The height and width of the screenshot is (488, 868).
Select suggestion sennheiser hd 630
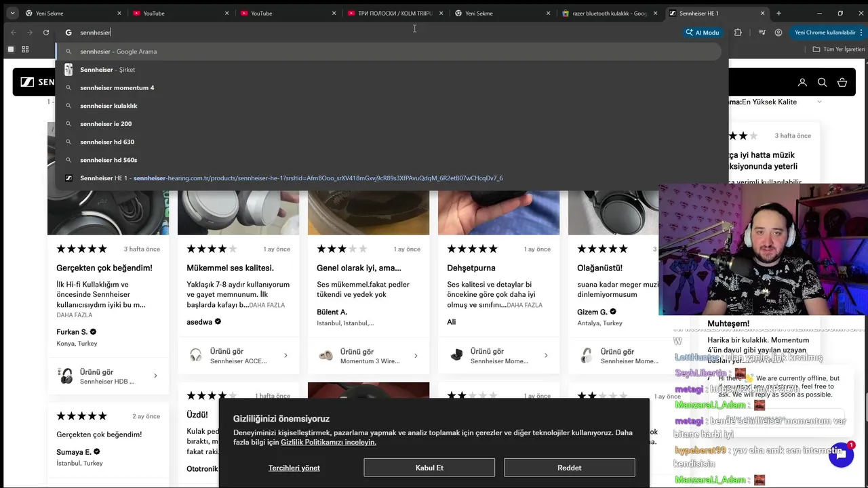click(x=388, y=142)
